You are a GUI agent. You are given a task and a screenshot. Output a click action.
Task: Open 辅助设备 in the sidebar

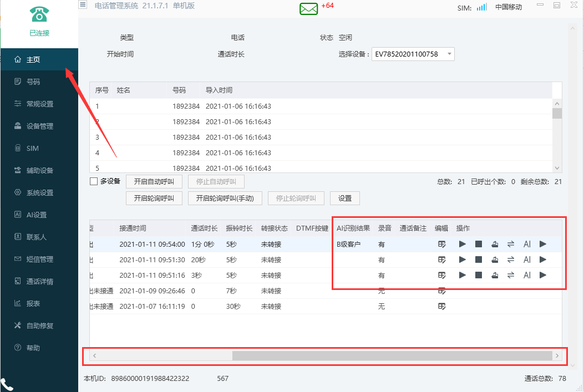click(x=39, y=171)
